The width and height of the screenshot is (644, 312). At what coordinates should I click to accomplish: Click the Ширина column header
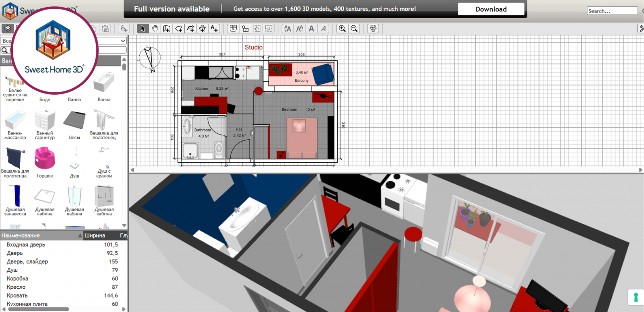(x=95, y=236)
